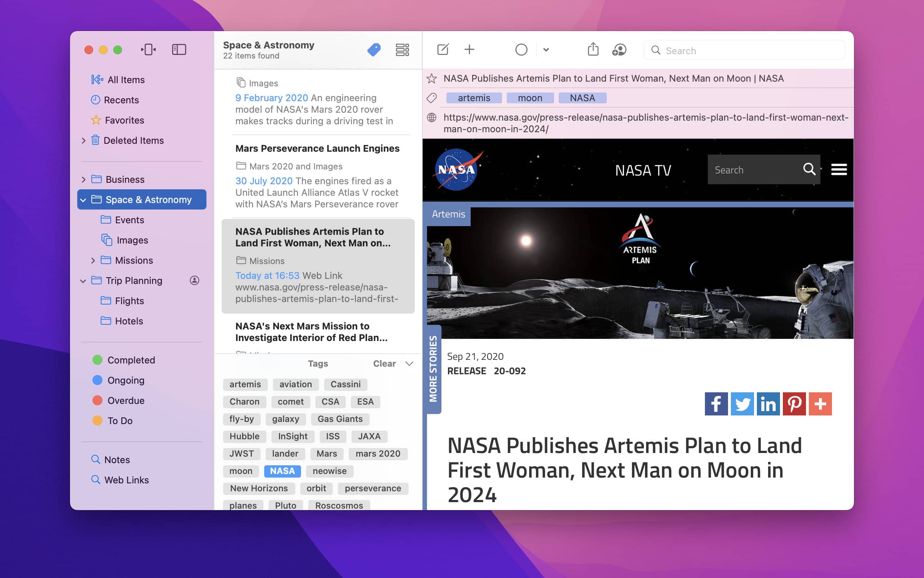
Task: Toggle the blue tag filter icon
Action: (374, 50)
